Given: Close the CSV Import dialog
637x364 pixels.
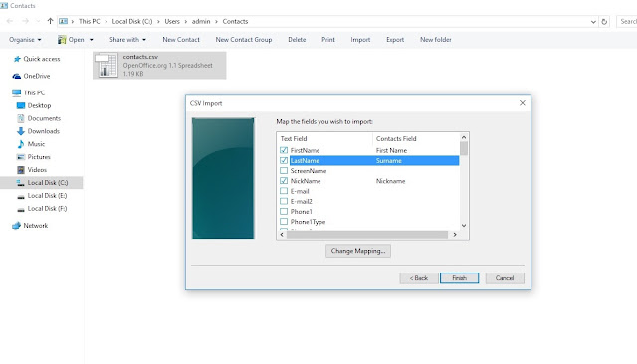Looking at the screenshot, I should (522, 103).
